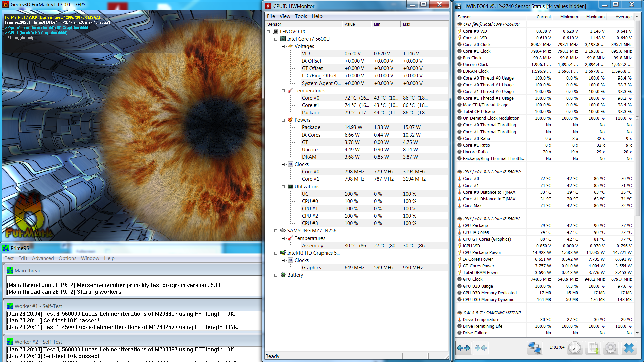644x362 pixels.
Task: Open the remote/network monitoring computers button in HWiNFO
Action: (x=535, y=348)
